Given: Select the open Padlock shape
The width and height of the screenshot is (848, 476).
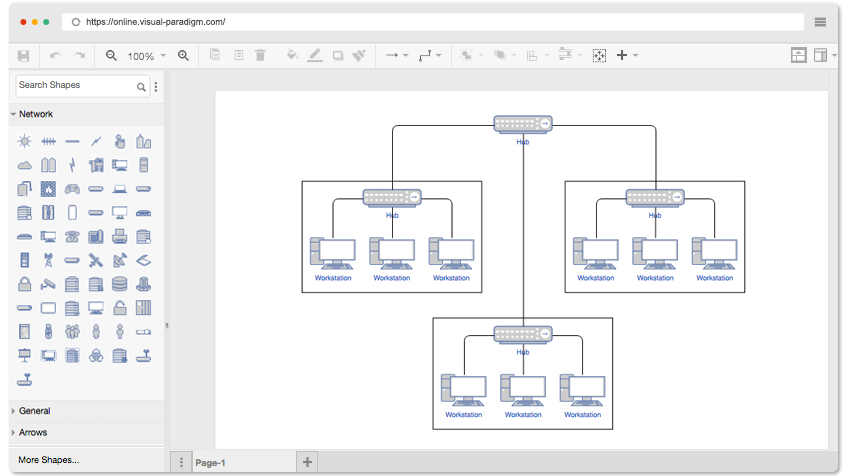Looking at the screenshot, I should coord(120,308).
